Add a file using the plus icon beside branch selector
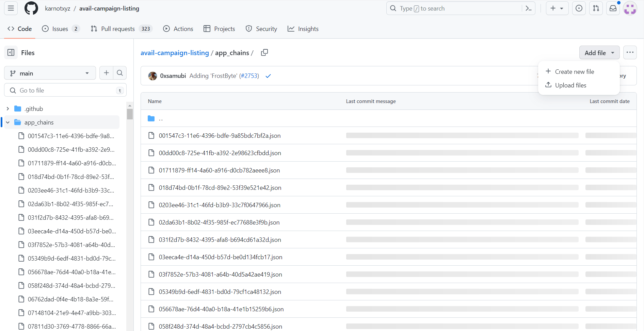The height and width of the screenshot is (331, 644). (x=107, y=73)
